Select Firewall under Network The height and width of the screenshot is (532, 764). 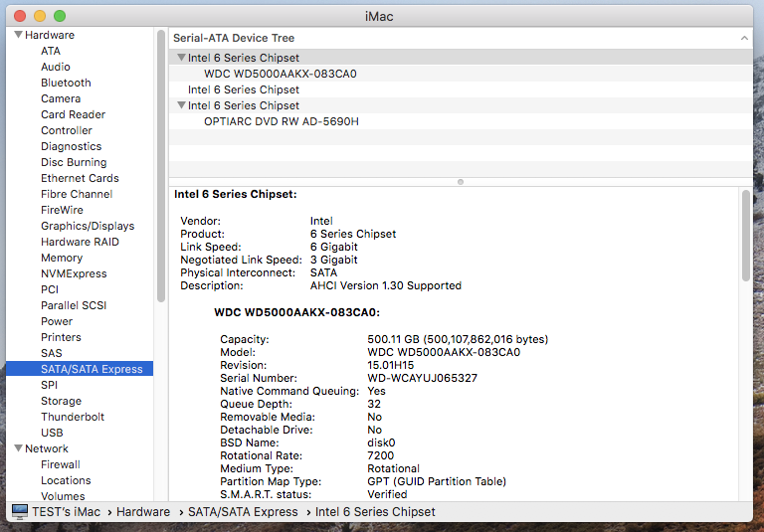(61, 464)
